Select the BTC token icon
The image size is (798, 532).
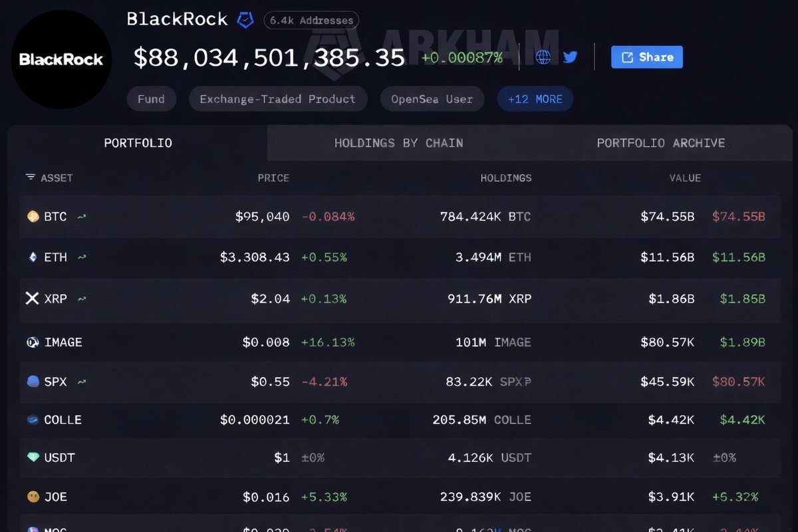33,216
